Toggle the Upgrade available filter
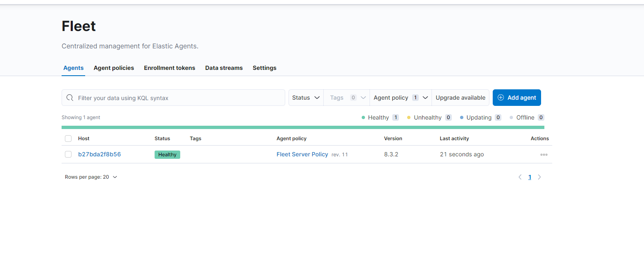644x256 pixels. (460, 98)
